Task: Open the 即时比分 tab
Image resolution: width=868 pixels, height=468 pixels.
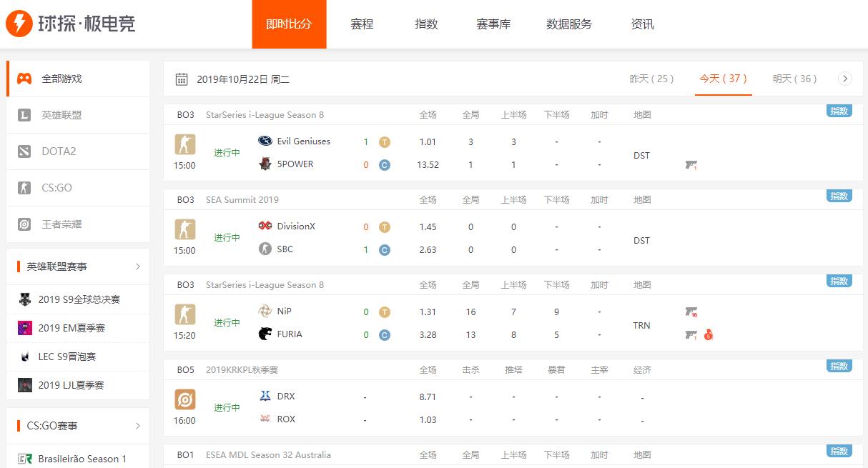Action: click(x=289, y=24)
